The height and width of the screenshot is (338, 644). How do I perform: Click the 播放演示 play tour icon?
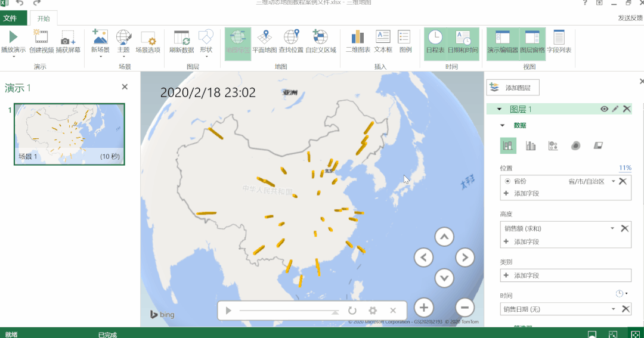click(13, 37)
